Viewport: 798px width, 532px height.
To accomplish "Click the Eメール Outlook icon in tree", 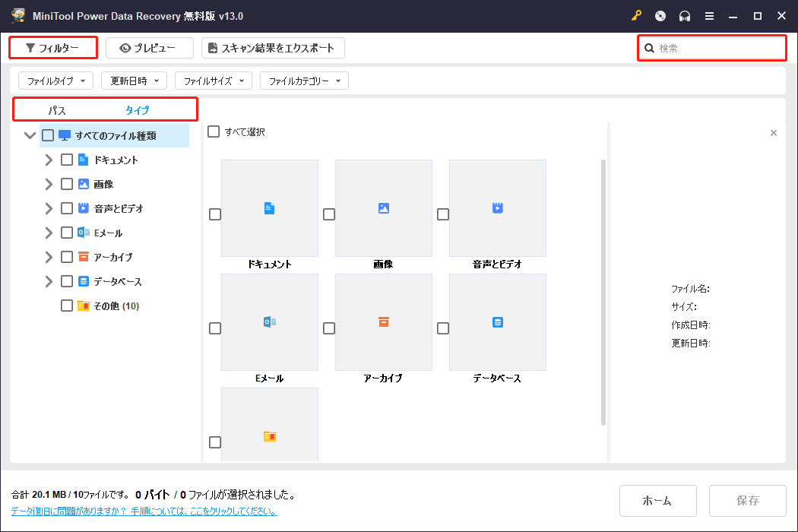I will 84,232.
